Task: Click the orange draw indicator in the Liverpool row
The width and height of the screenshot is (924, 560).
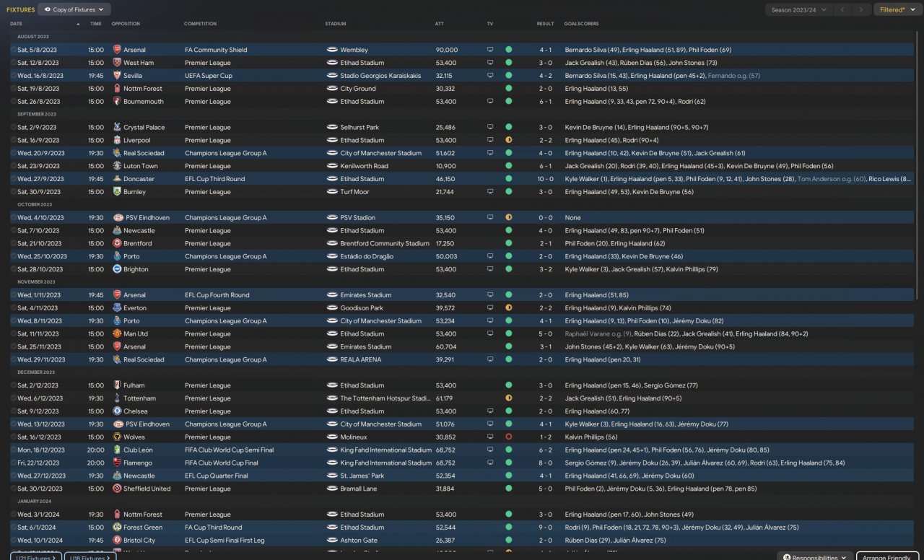Action: [x=508, y=141]
